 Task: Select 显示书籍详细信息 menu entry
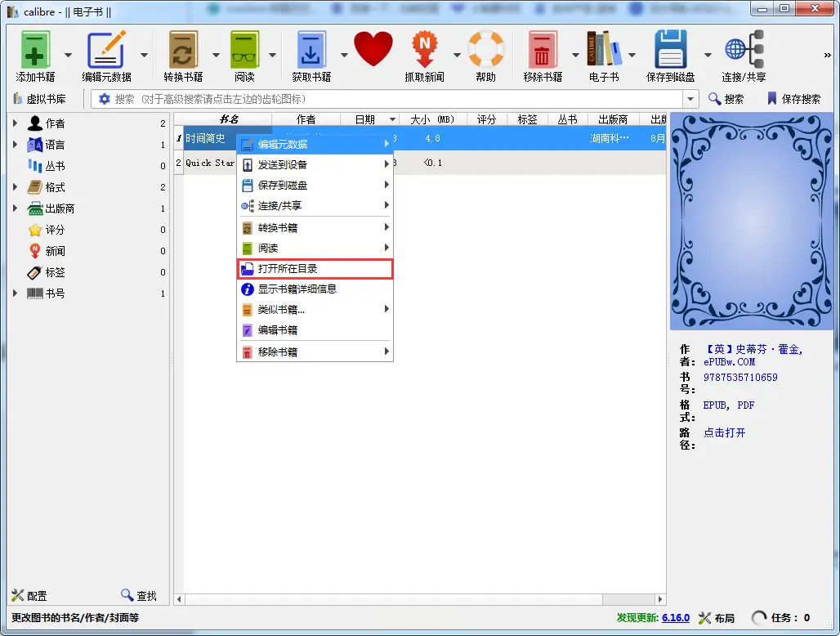coord(315,289)
